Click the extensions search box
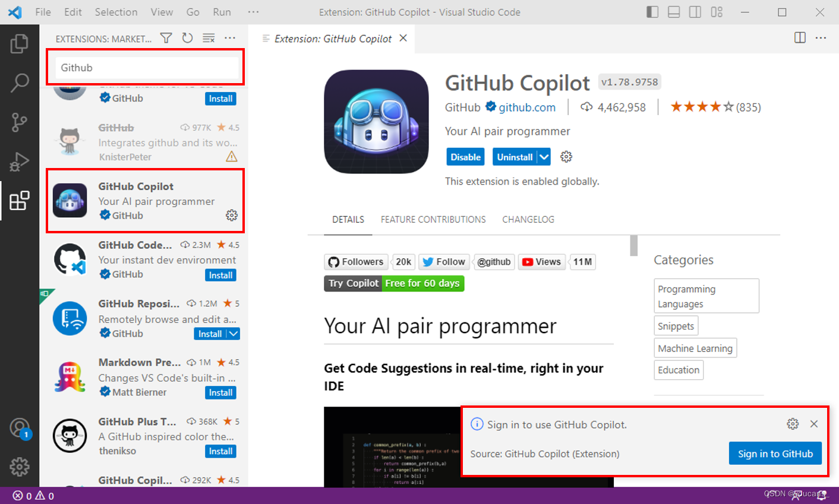Image resolution: width=839 pixels, height=504 pixels. pos(147,68)
